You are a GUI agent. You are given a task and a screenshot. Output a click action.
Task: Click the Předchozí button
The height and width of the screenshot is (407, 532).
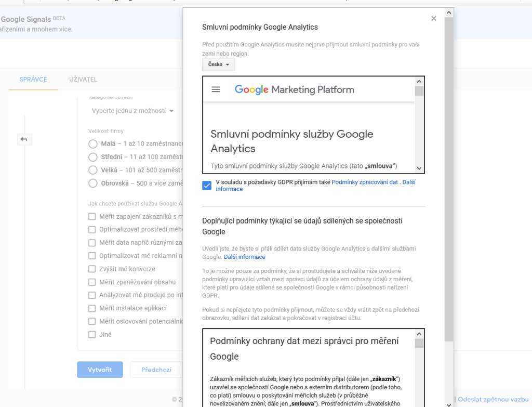point(156,370)
